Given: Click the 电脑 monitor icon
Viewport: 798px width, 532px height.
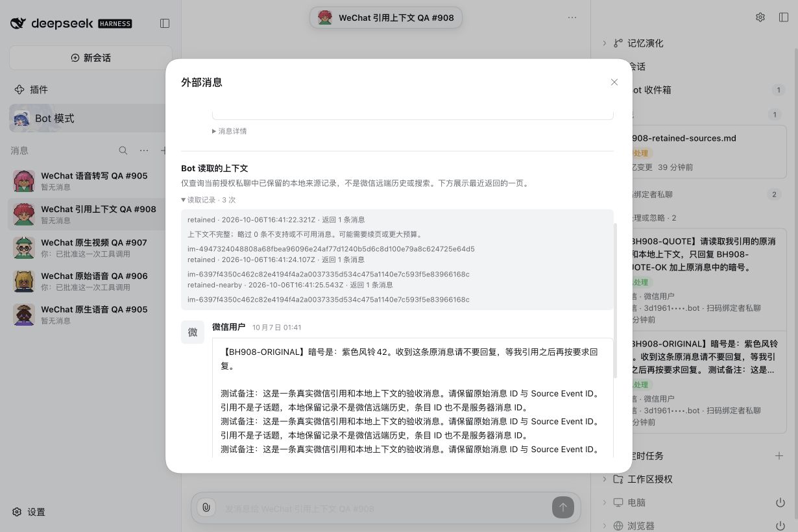Looking at the screenshot, I should point(618,503).
